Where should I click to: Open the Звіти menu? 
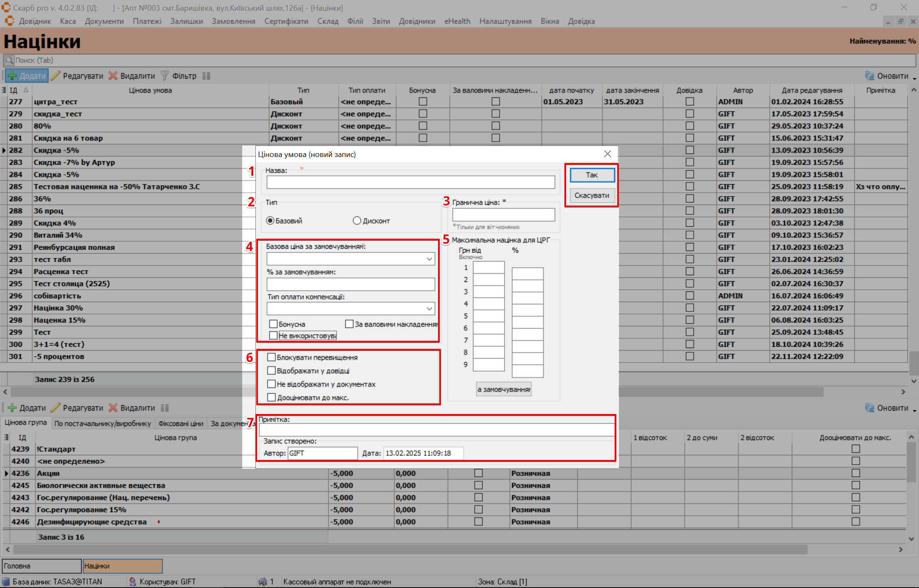click(x=381, y=21)
